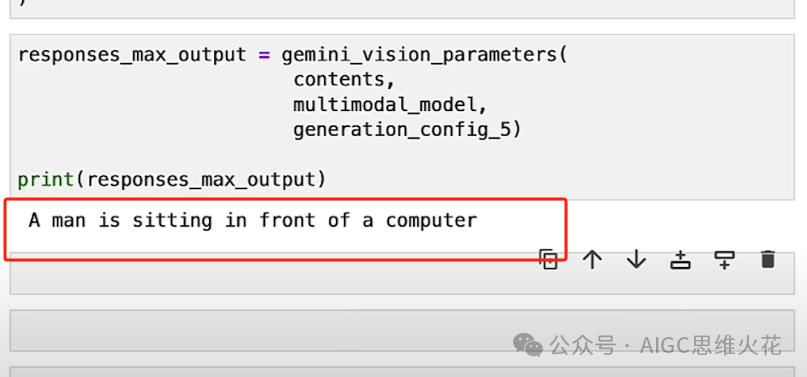This screenshot has width=807, height=377.
Task: Insert a new cell below
Action: tap(724, 260)
